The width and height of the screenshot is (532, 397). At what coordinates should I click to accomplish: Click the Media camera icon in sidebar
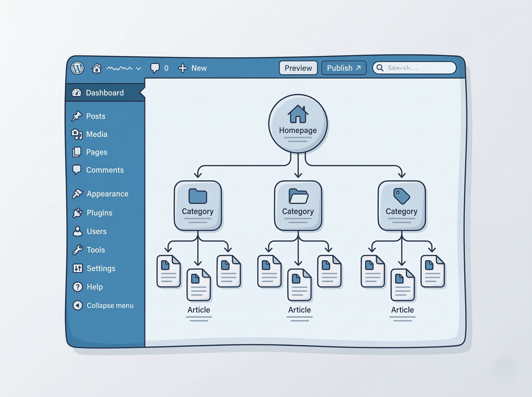click(77, 134)
